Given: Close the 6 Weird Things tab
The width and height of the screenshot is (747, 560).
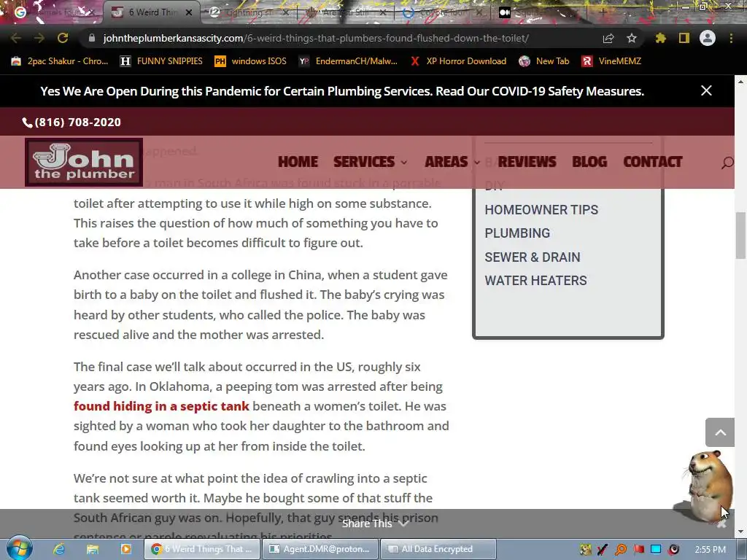Looking at the screenshot, I should click(189, 12).
